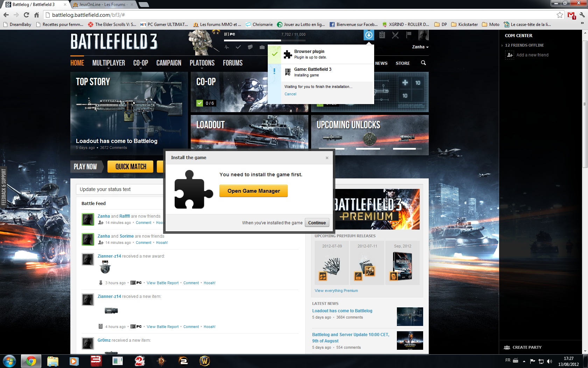The width and height of the screenshot is (588, 368).
Task: Go to the Campaign section
Action: point(169,63)
